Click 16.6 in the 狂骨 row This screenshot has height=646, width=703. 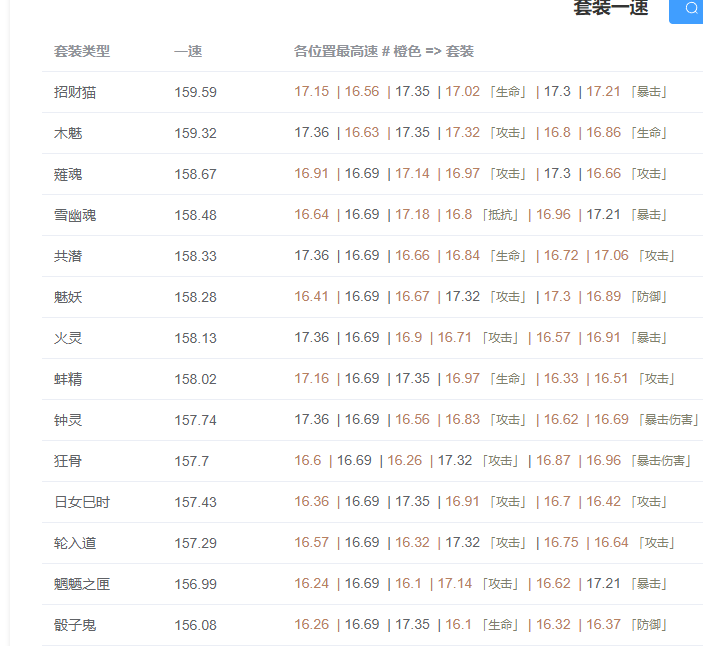coord(308,460)
